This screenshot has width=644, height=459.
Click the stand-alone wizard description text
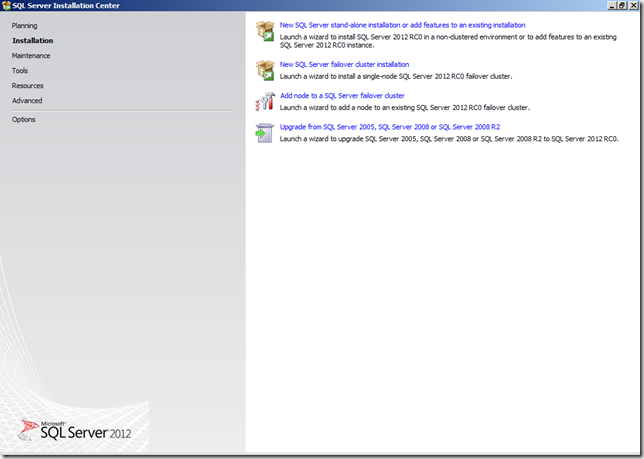tap(448, 41)
